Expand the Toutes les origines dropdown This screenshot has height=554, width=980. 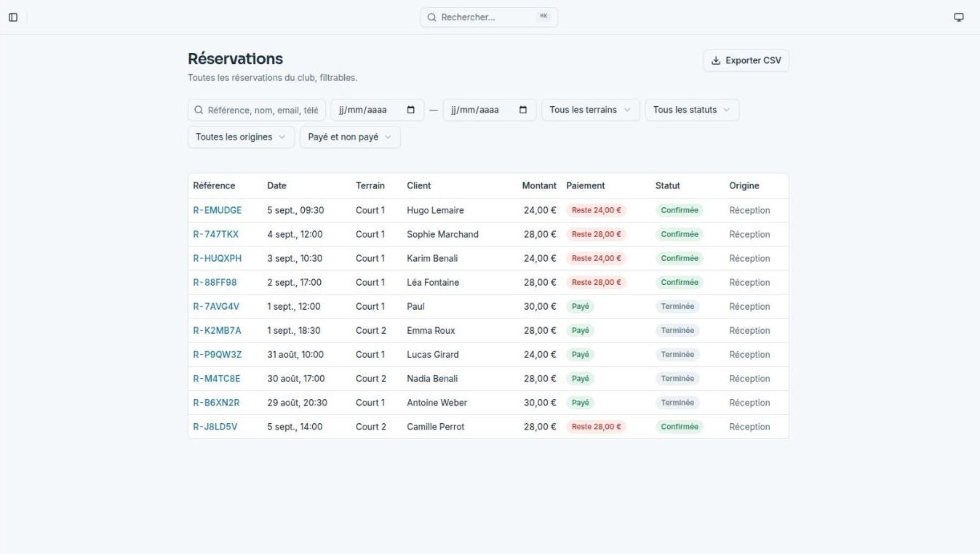point(241,137)
